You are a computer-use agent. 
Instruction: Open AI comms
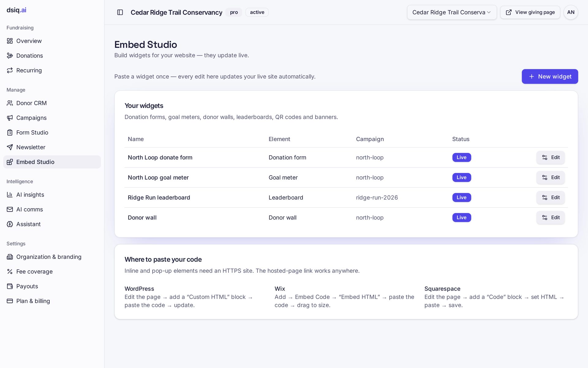52,209
